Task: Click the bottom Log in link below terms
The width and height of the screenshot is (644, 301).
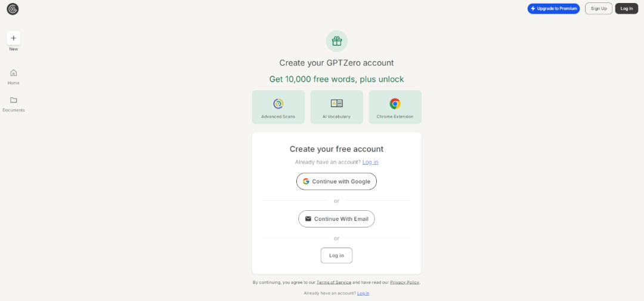Action: coord(363,293)
